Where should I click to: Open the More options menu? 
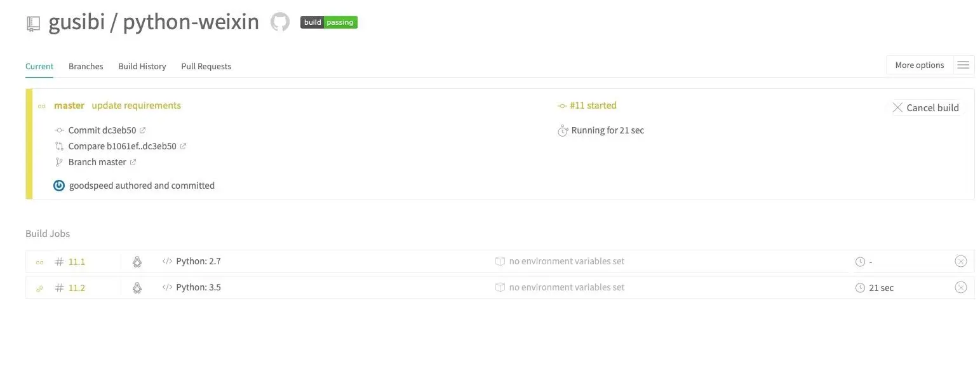tap(920, 65)
